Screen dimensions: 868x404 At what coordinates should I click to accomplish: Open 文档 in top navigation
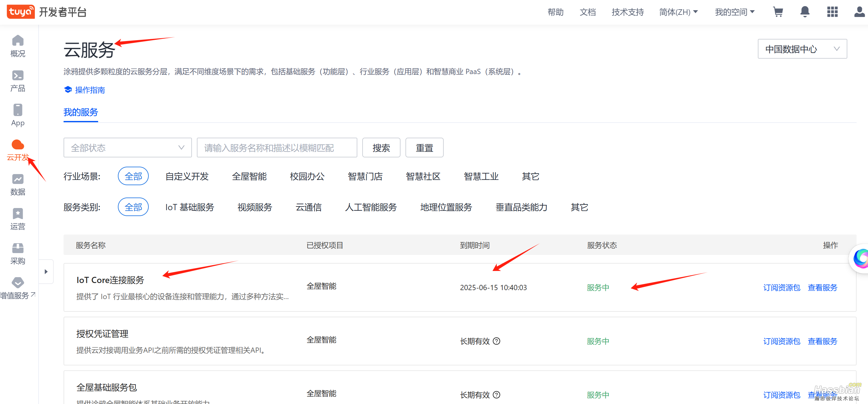(x=588, y=12)
